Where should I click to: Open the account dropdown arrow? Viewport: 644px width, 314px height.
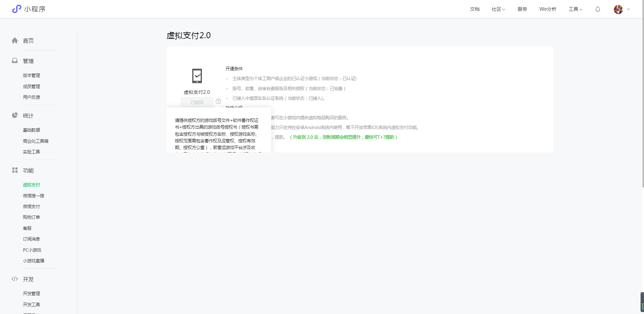[x=629, y=9]
